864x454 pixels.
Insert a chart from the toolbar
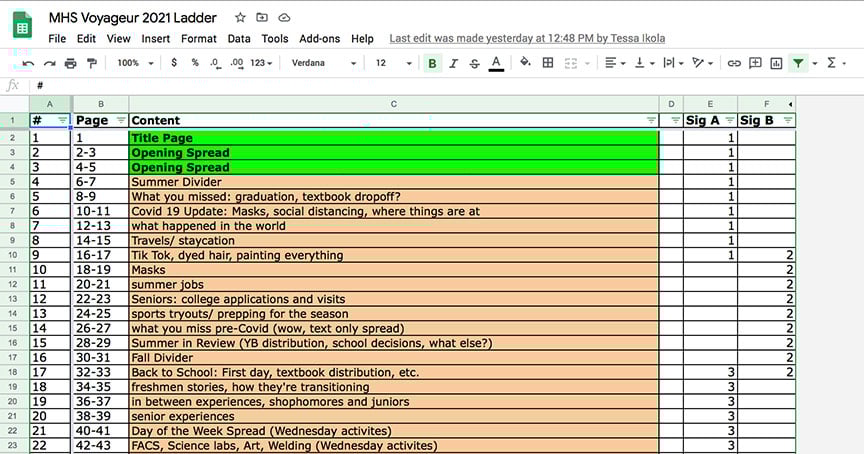(776, 63)
